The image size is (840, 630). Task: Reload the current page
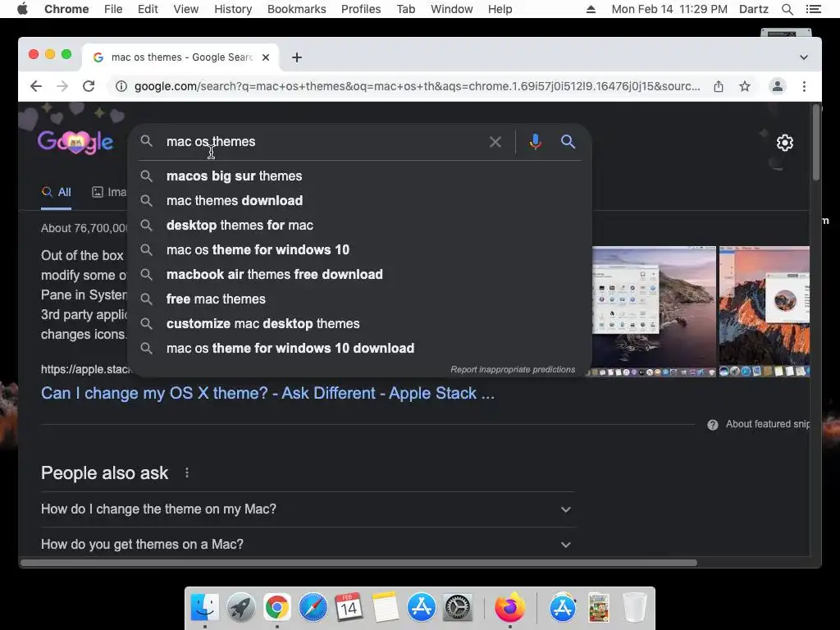[89, 86]
